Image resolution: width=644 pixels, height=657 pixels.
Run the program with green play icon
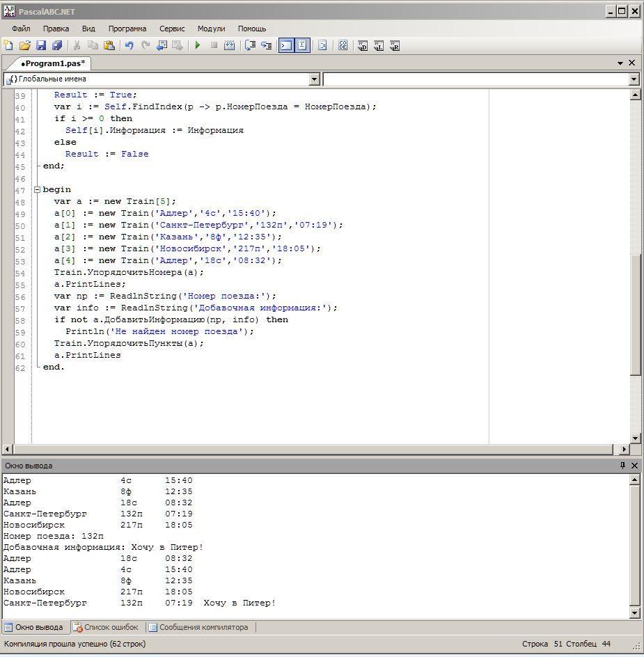pyautogui.click(x=198, y=45)
